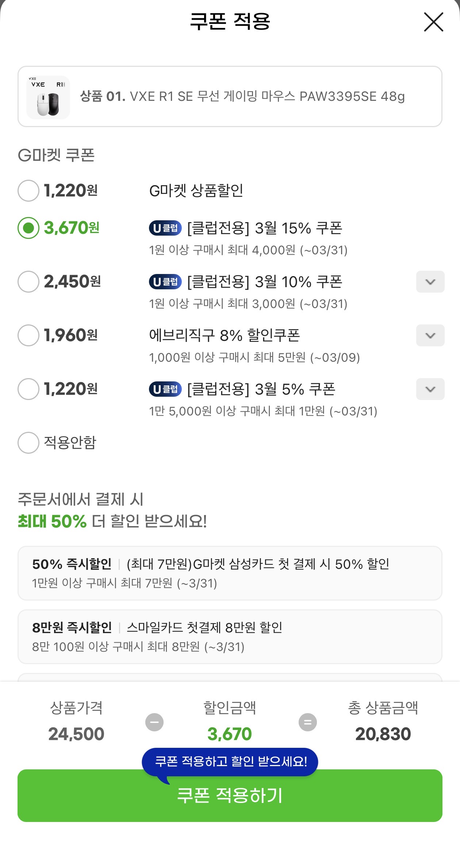Click the 3,670 discount amount in green
460x868 pixels.
point(230,733)
